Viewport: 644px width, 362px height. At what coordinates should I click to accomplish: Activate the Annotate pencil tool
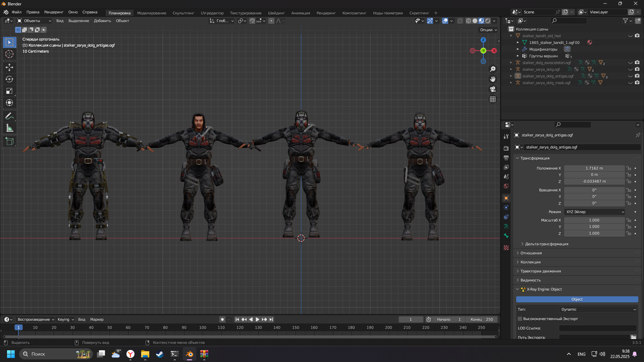(x=9, y=116)
